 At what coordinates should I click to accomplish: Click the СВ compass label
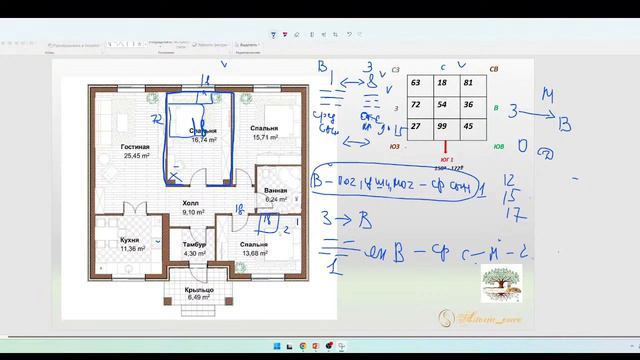tap(493, 69)
